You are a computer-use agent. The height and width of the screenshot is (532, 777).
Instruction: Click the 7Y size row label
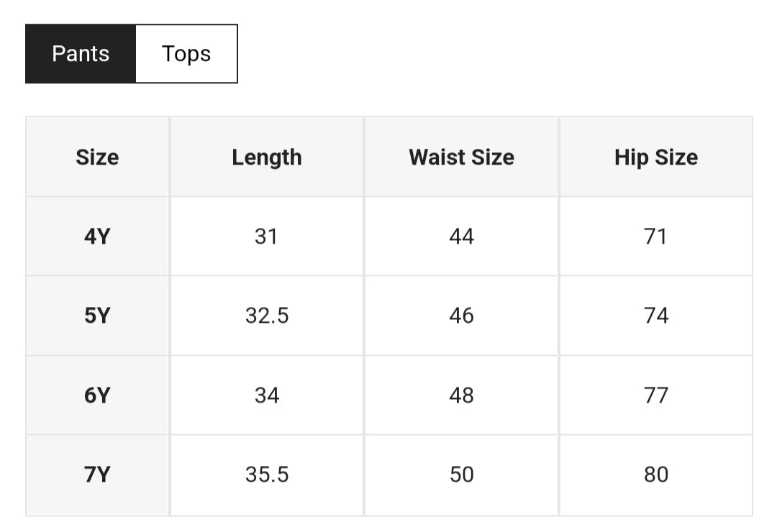[x=97, y=474]
